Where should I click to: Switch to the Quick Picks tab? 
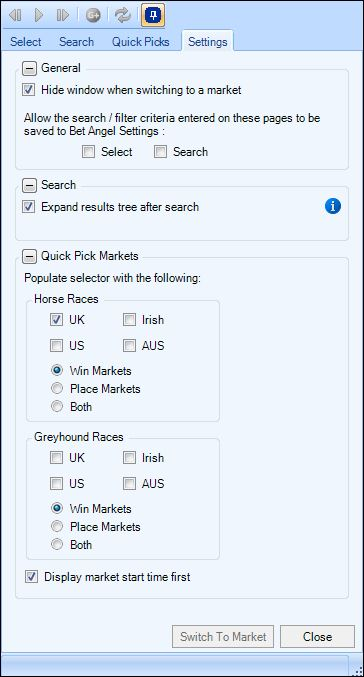141,42
